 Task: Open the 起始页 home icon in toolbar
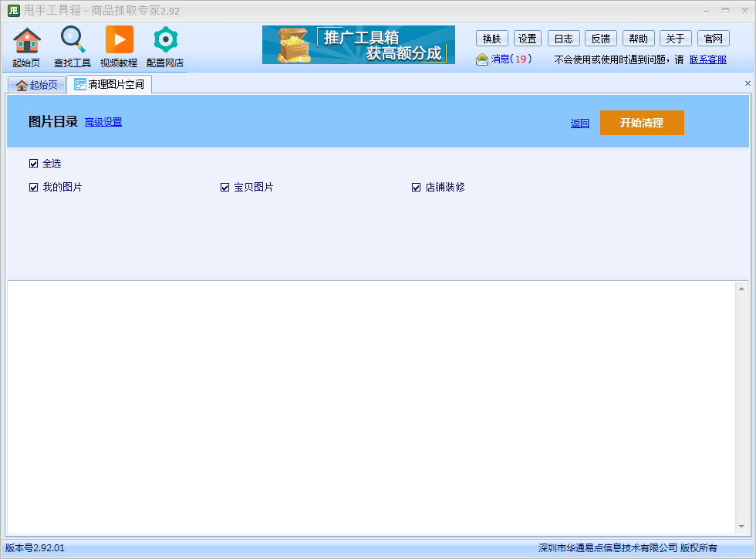coord(26,47)
